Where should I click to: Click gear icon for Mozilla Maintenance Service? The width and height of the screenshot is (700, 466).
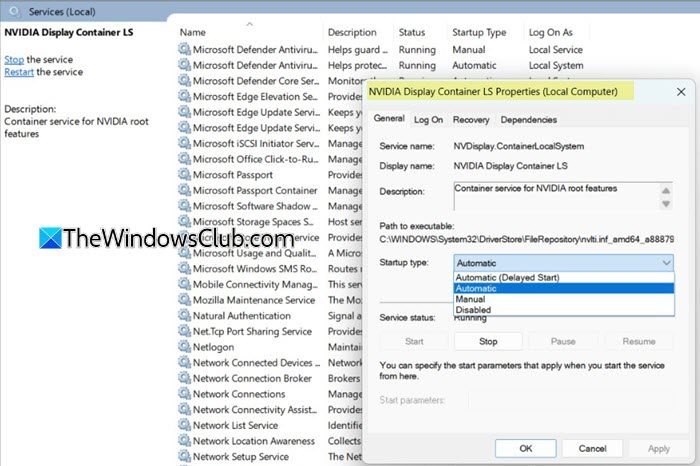[x=184, y=300]
